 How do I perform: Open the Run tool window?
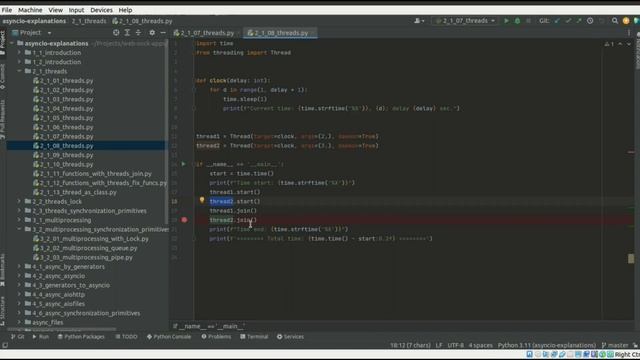click(40, 337)
